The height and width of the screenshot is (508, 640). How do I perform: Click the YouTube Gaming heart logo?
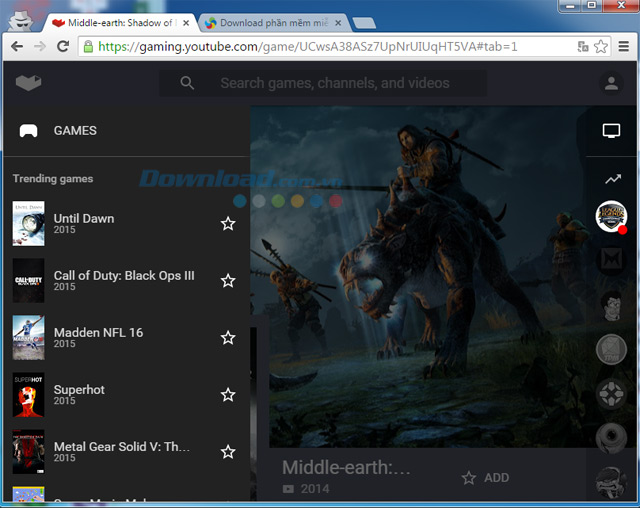pos(29,83)
